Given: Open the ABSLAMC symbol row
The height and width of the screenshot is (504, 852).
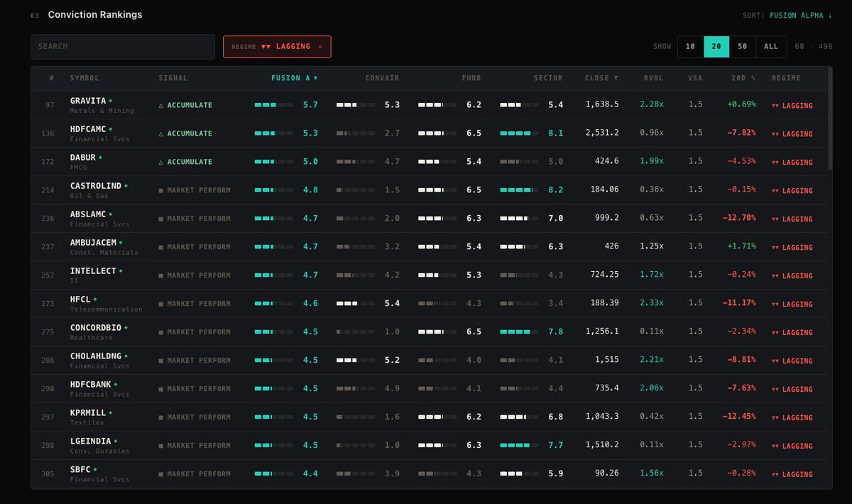Looking at the screenshot, I should coord(429,219).
